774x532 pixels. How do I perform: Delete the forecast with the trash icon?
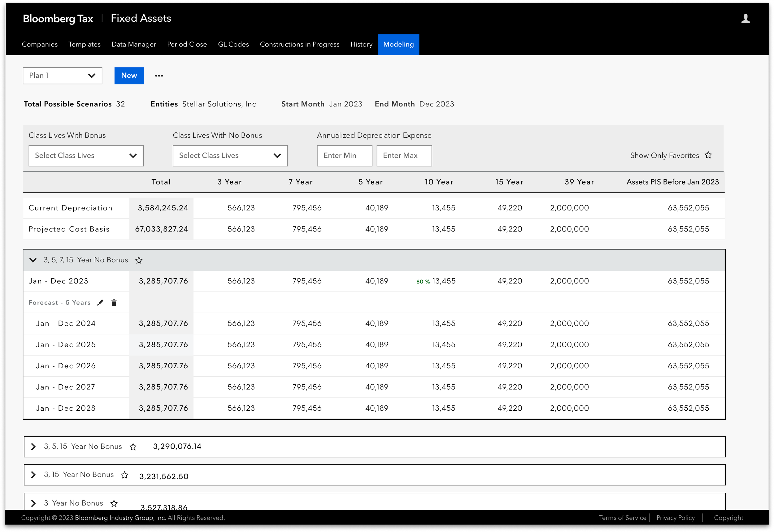point(114,302)
